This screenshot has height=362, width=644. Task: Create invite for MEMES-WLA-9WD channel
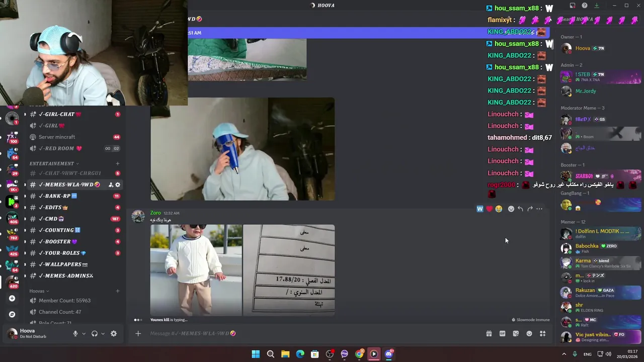[x=111, y=185]
